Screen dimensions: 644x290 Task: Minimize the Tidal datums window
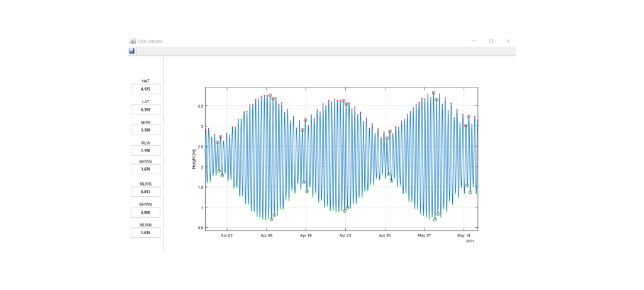pos(474,41)
